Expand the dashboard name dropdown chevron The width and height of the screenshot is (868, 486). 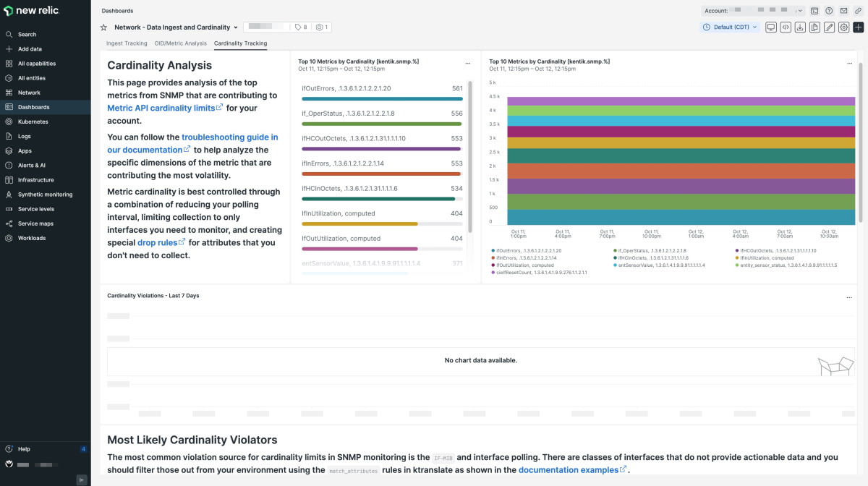[236, 27]
